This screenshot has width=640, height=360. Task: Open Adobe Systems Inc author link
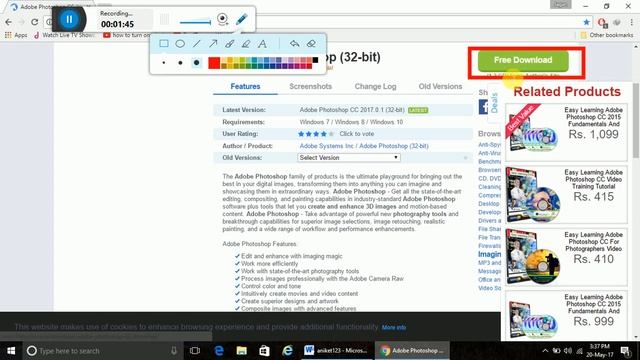point(327,146)
